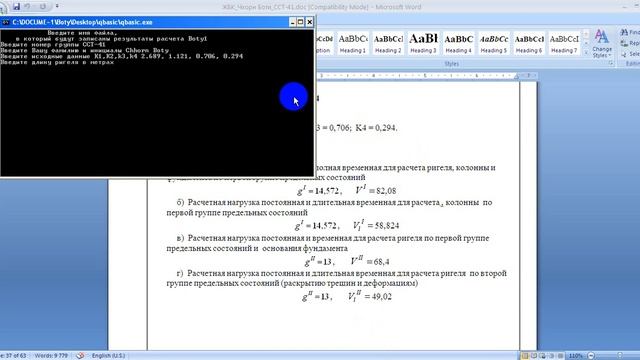Click the 110% zoom level button
The width and height of the screenshot is (640, 360).
point(576,356)
